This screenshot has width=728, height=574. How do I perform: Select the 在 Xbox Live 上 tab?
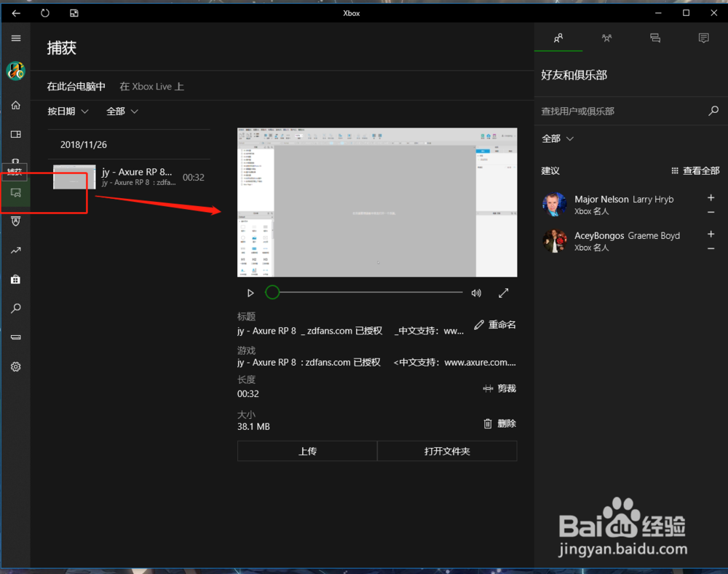pyautogui.click(x=152, y=87)
